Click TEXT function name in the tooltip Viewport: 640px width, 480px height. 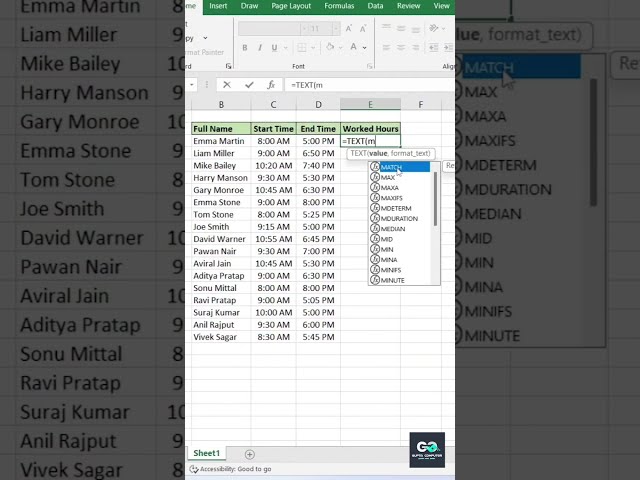pyautogui.click(x=358, y=153)
